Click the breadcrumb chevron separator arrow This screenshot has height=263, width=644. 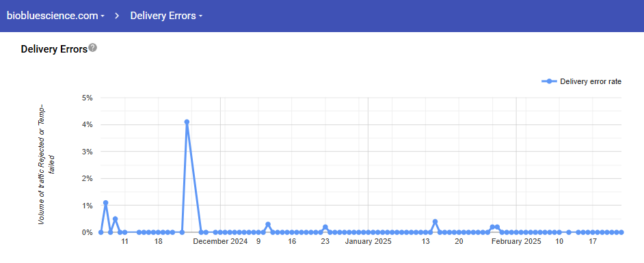(118, 16)
